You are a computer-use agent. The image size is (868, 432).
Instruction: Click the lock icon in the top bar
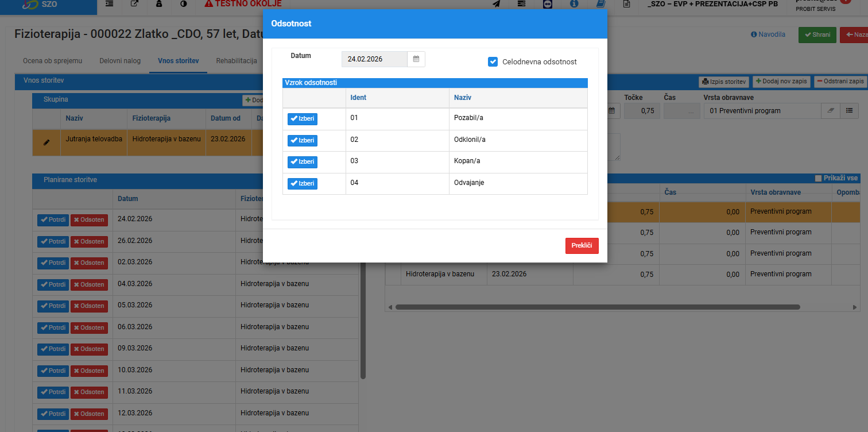pyautogui.click(x=159, y=4)
